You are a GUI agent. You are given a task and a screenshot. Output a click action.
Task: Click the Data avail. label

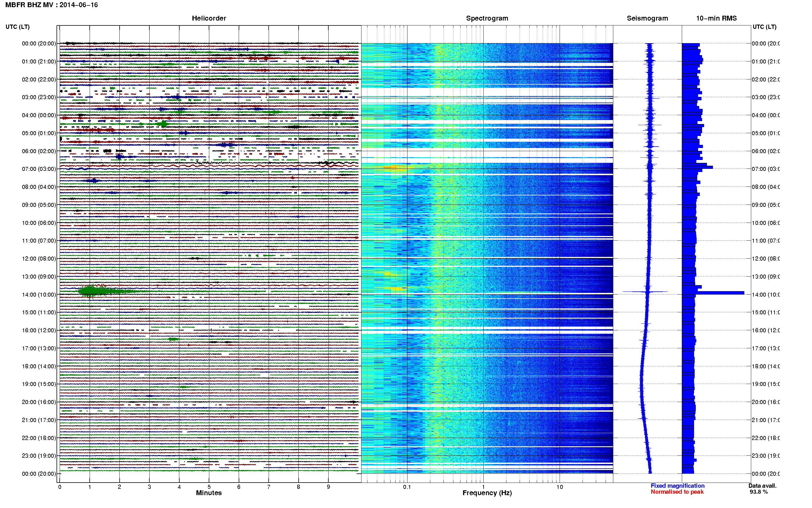[x=762, y=486]
